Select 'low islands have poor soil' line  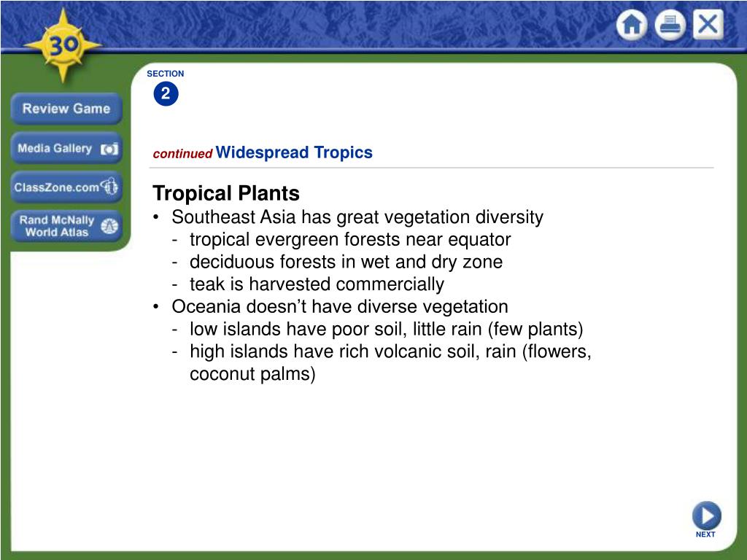(x=387, y=329)
